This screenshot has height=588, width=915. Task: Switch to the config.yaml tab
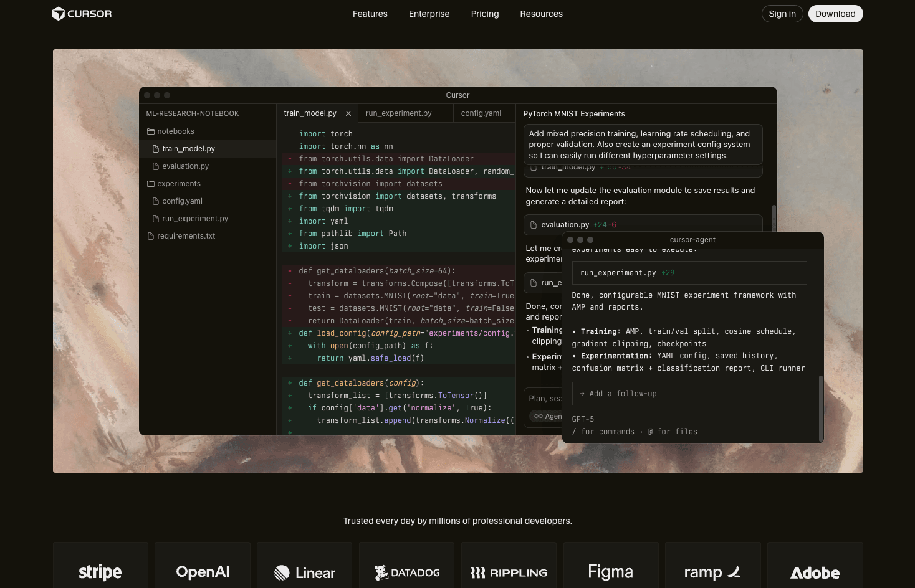[481, 113]
